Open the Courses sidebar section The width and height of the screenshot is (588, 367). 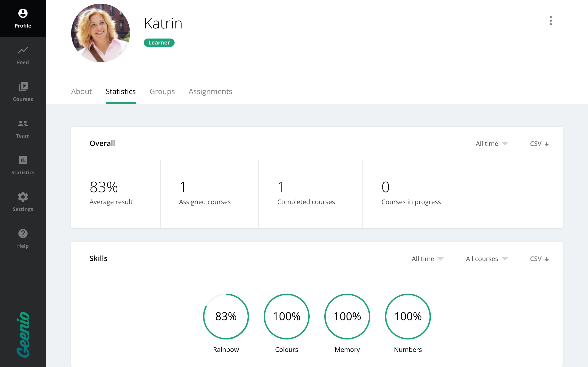[x=23, y=92]
